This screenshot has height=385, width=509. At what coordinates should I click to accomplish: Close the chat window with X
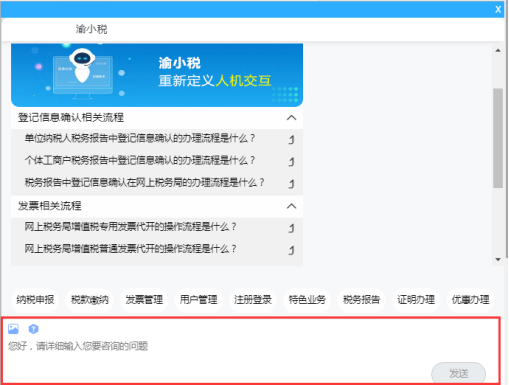498,9
